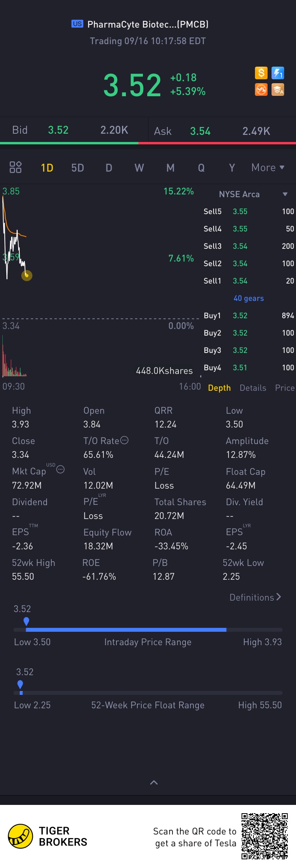The height and width of the screenshot is (868, 296).
Task: Open the Definitions link
Action: 255,597
